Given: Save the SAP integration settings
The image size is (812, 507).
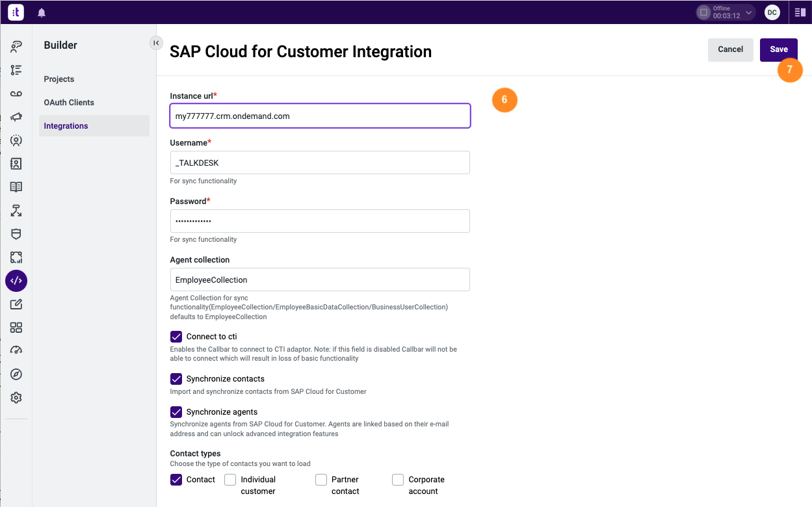Looking at the screenshot, I should coord(779,50).
